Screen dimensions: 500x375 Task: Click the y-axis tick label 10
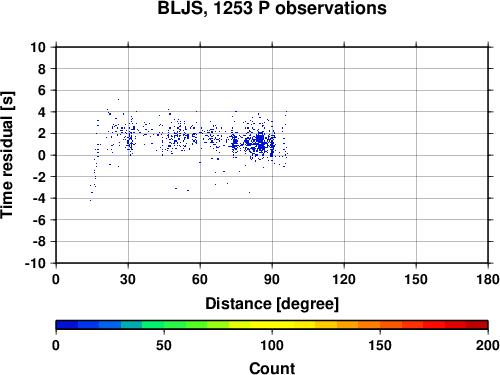(38, 47)
